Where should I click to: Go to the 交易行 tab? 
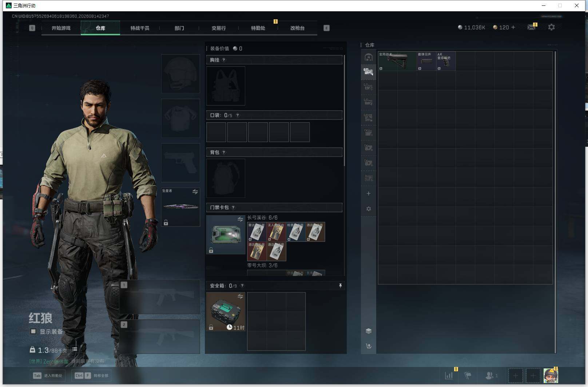218,28
